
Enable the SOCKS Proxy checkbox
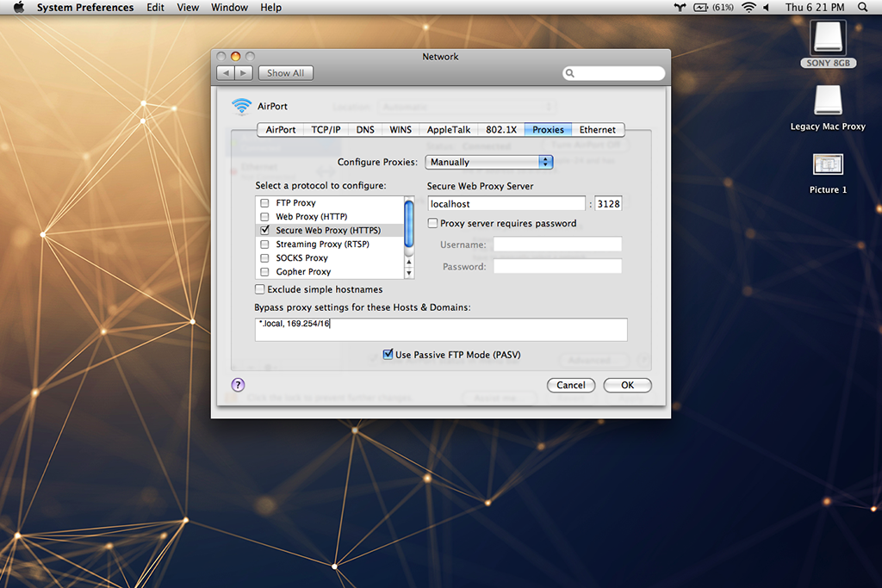point(264,258)
